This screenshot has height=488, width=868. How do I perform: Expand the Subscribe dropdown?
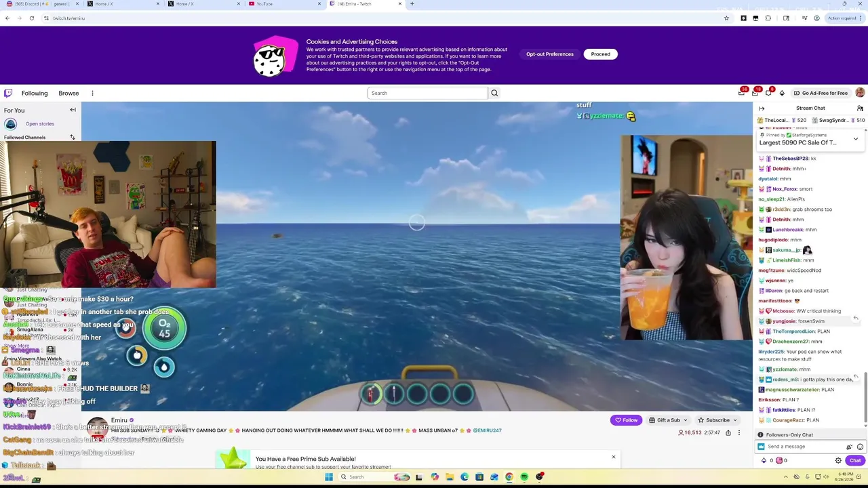(x=734, y=420)
